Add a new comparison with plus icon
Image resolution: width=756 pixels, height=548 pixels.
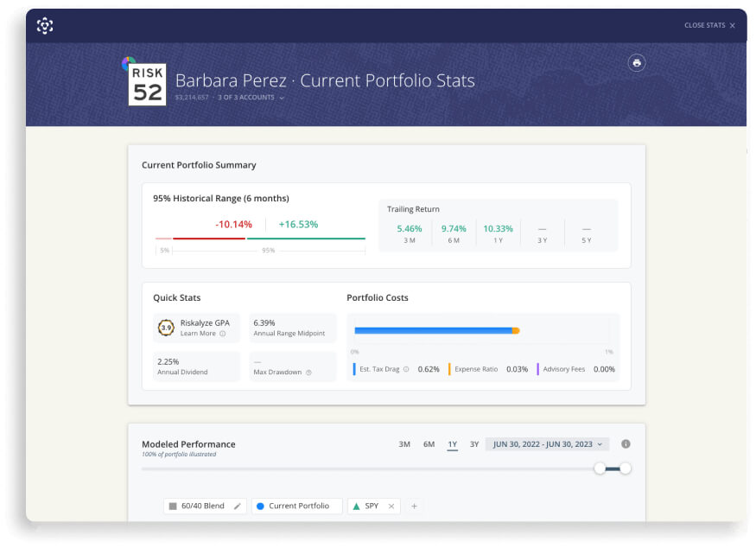(414, 506)
